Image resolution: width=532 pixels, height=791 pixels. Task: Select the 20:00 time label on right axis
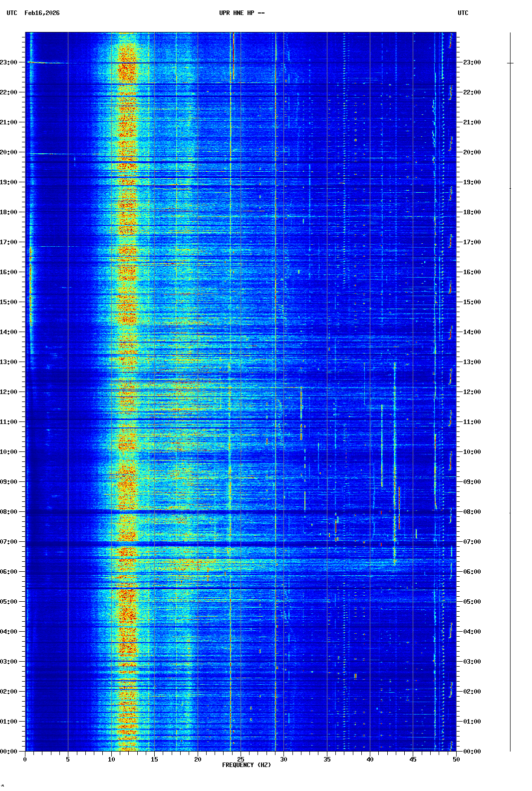coord(472,152)
